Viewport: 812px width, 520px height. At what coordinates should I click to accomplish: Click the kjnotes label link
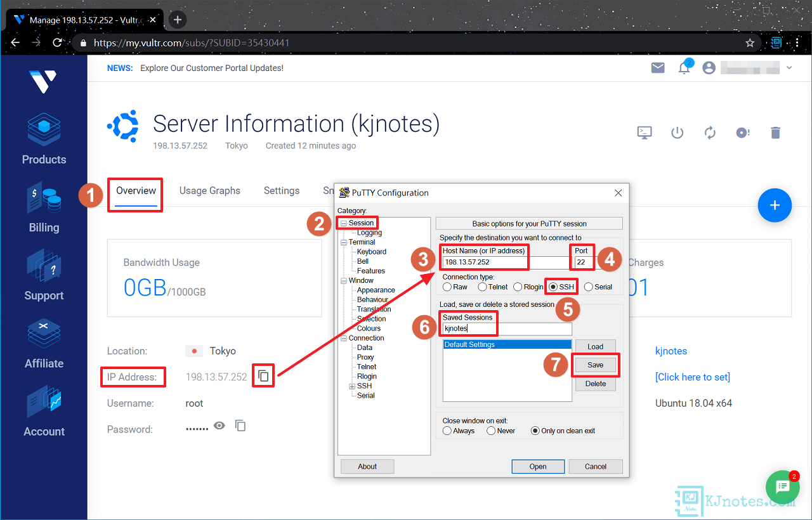(x=671, y=351)
